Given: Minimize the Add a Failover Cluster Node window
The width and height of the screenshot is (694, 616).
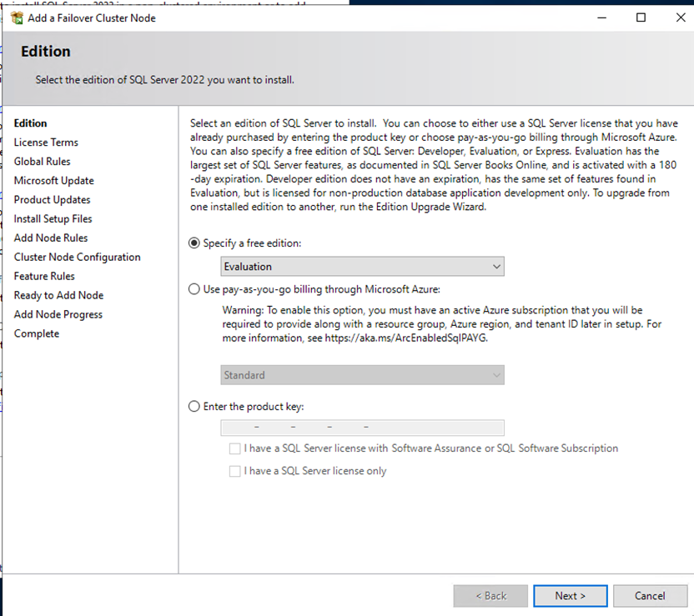Looking at the screenshot, I should tap(602, 18).
